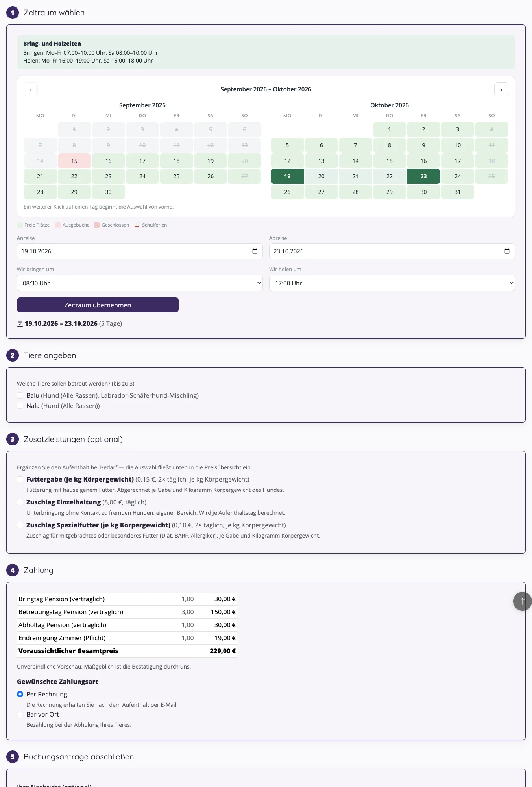Viewport: 532px width, 787px height.
Task: Pick September 21 in the calendar
Action: tap(40, 176)
